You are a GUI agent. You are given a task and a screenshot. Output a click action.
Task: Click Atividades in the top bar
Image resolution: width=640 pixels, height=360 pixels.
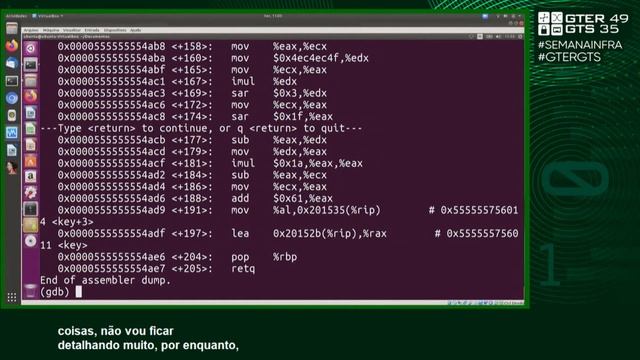(16, 16)
